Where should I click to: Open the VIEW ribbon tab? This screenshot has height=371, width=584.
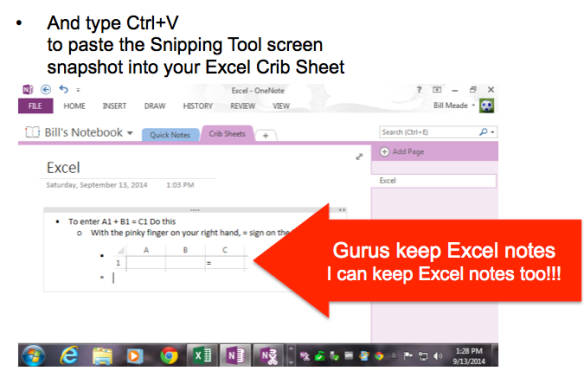[281, 106]
